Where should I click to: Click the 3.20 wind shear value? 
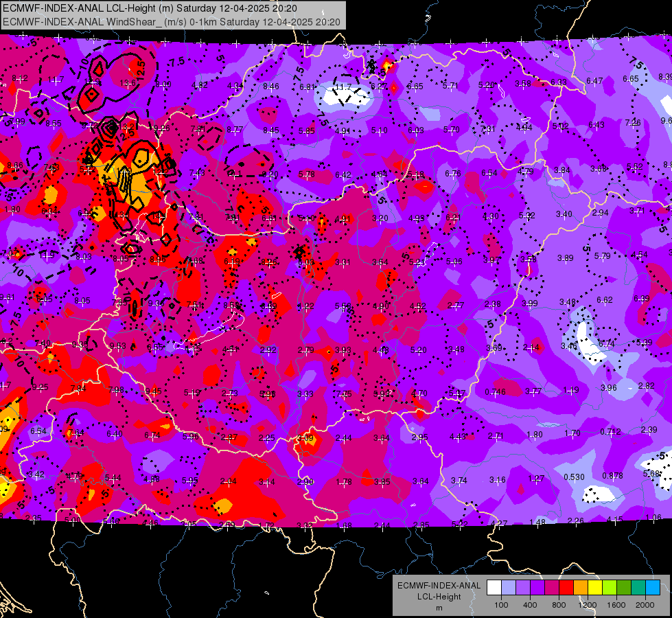click(x=380, y=218)
